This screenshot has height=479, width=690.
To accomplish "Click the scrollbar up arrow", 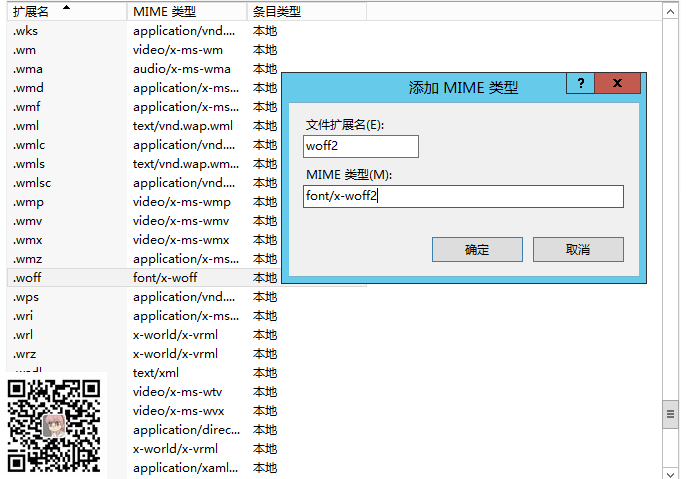I will 671,10.
